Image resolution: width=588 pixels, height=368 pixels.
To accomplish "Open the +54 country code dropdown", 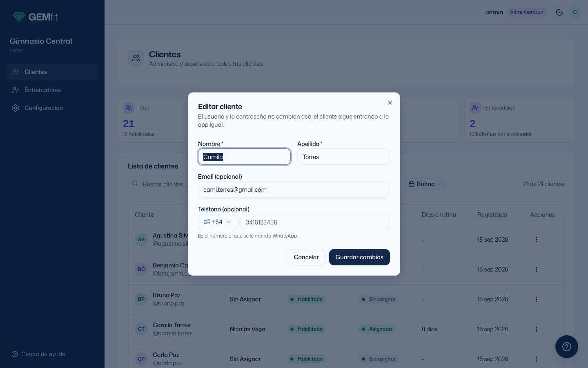I will pos(218,222).
